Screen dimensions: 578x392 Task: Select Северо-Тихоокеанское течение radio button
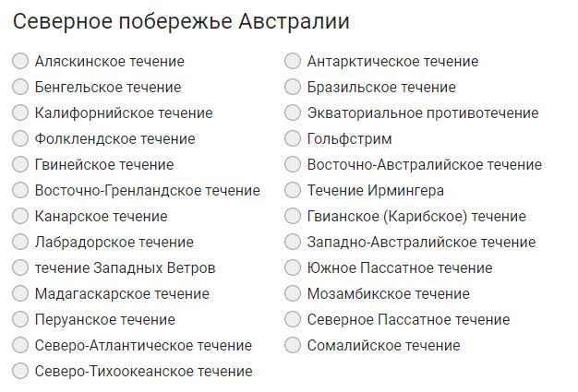click(x=20, y=371)
